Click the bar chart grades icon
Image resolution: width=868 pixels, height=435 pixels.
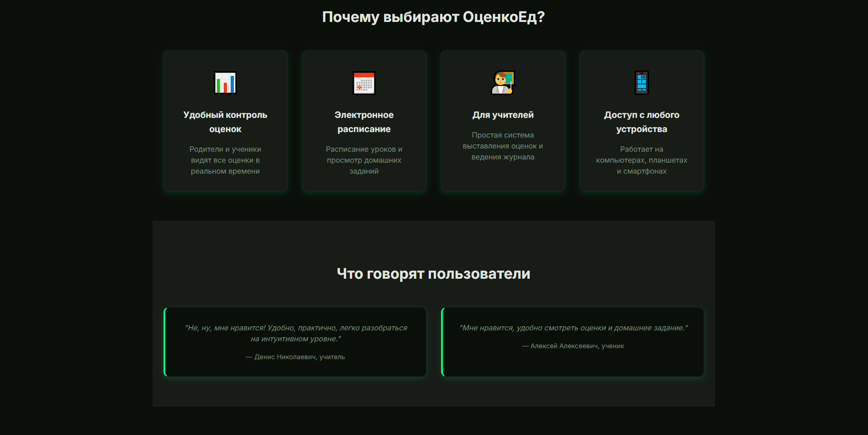coord(226,83)
